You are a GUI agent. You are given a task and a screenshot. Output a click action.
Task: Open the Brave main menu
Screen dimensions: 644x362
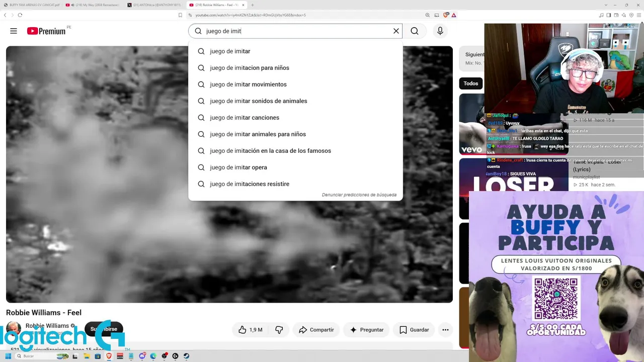[x=639, y=15]
